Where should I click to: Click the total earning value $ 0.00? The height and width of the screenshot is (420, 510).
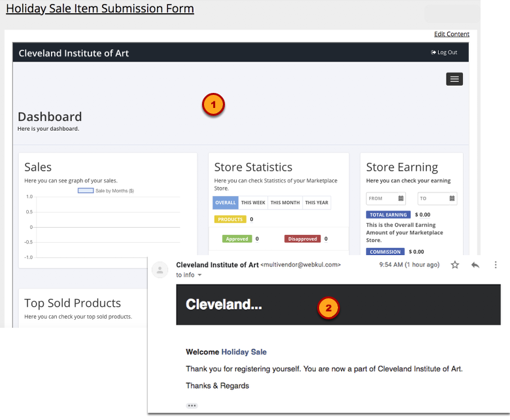[x=422, y=215]
